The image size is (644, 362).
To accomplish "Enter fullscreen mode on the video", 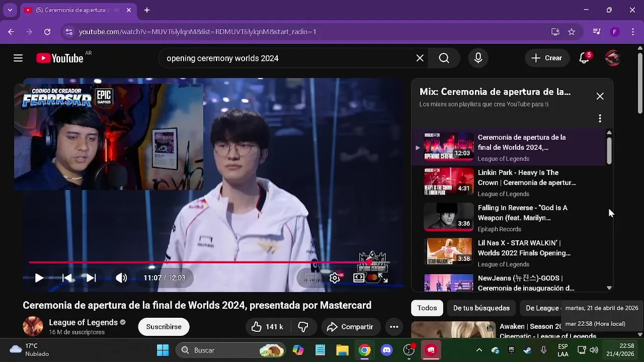I will [x=383, y=278].
